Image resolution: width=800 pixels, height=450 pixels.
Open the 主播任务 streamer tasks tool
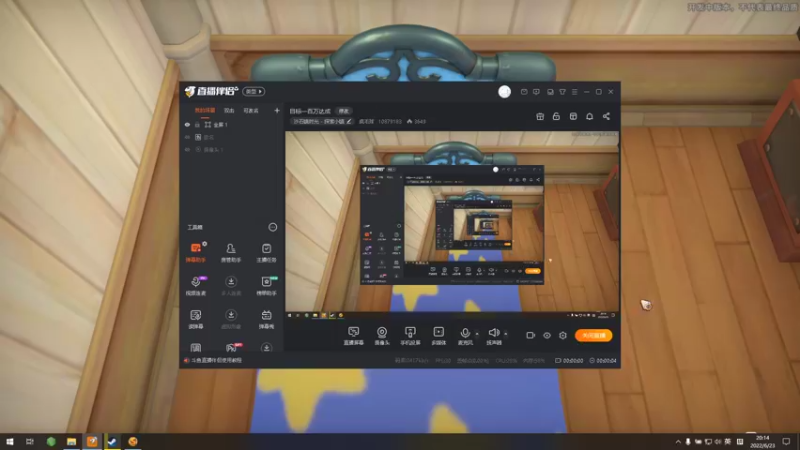point(266,252)
